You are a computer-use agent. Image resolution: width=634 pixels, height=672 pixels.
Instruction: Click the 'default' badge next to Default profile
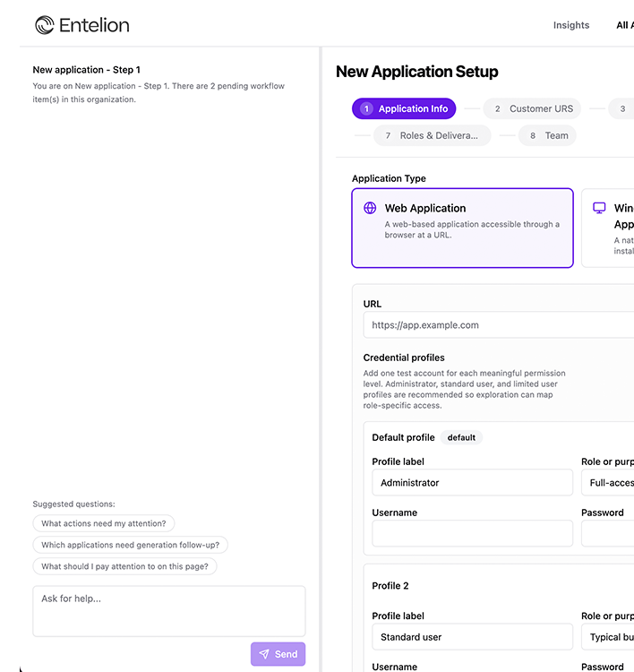coord(461,437)
